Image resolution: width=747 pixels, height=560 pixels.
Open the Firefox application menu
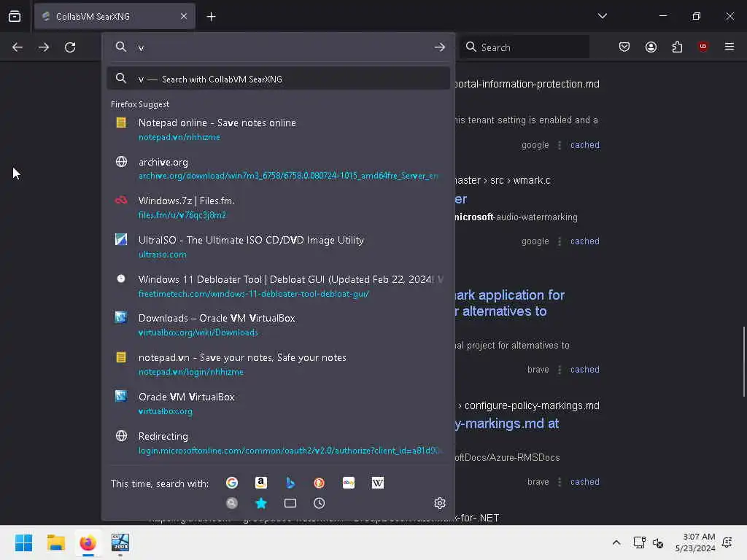729,47
